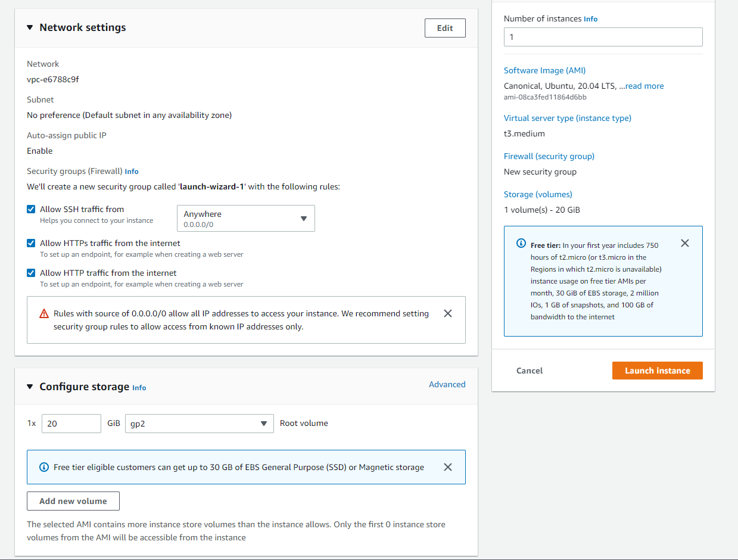Viewport: 738px width, 560px height.
Task: Click the Launch instance button
Action: pyautogui.click(x=657, y=371)
